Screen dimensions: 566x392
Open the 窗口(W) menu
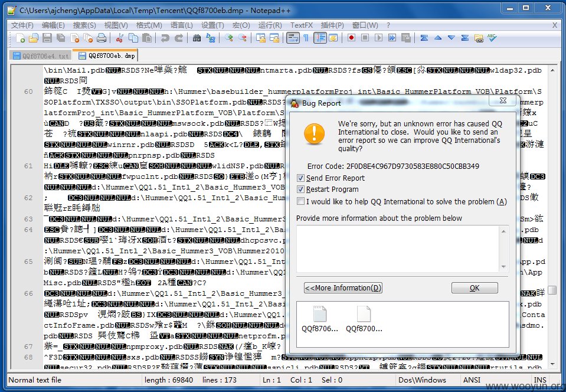[365, 25]
